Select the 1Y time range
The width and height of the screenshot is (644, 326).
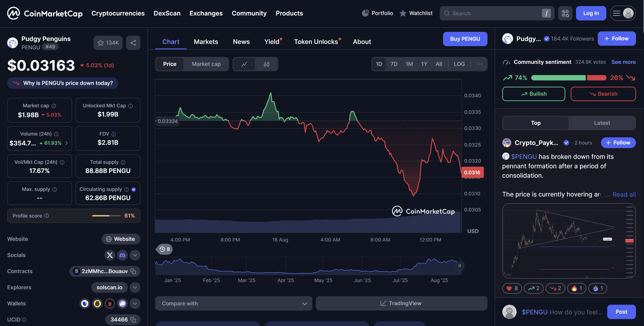424,64
